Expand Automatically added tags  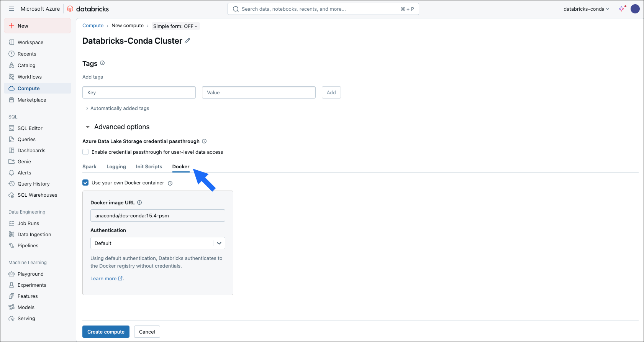coord(118,109)
